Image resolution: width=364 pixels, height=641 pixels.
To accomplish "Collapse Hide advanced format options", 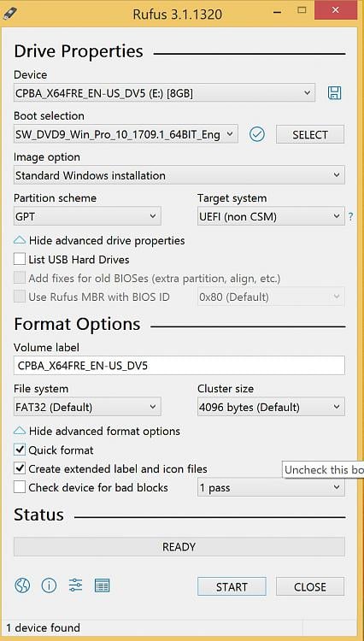I will pyautogui.click(x=97, y=431).
